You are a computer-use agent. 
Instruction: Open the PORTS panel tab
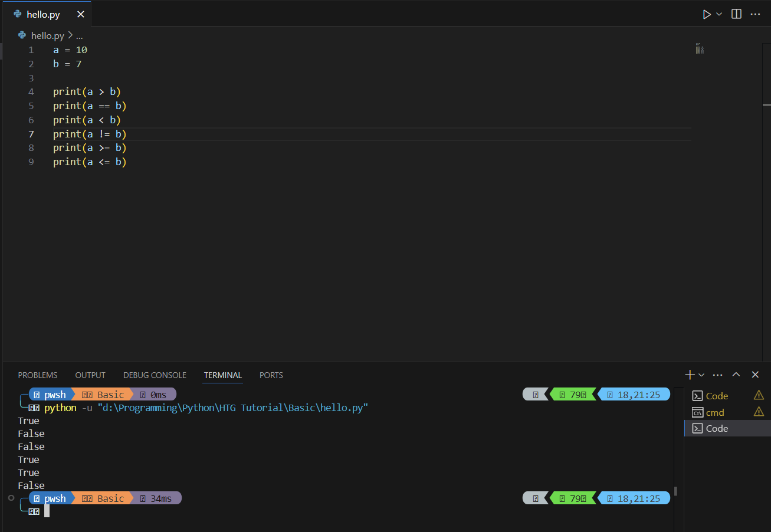271,375
